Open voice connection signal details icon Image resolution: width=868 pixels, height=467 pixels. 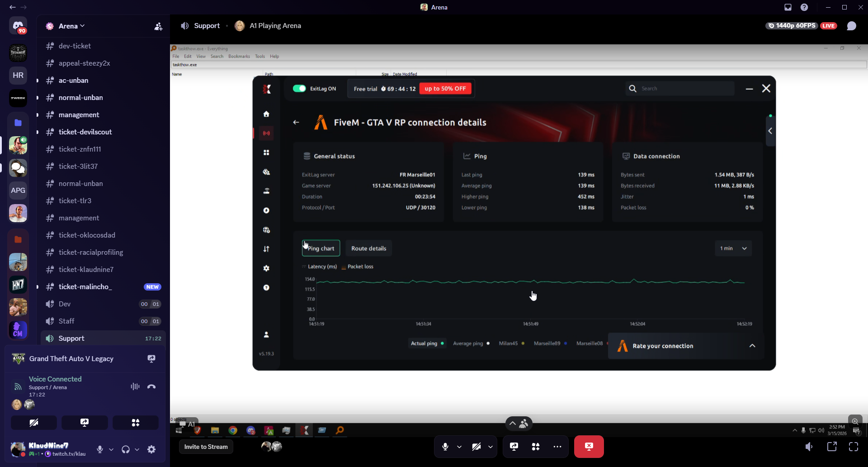pos(18,386)
